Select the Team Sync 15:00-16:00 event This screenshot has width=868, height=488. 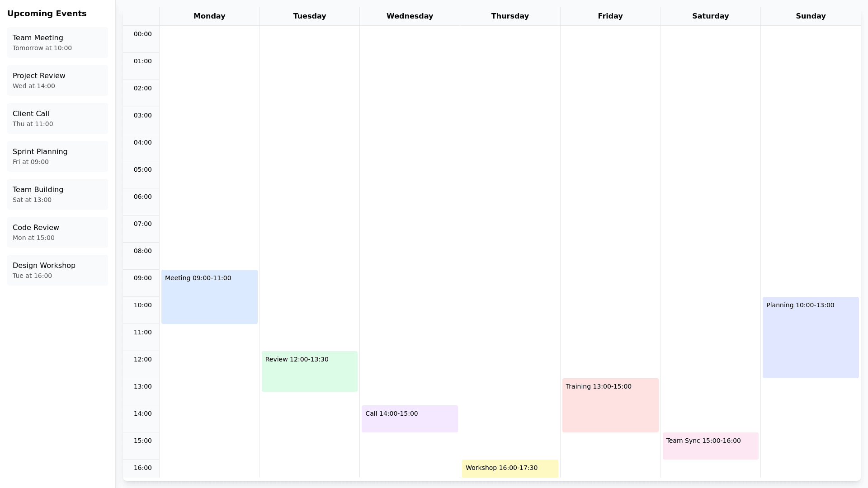(711, 446)
